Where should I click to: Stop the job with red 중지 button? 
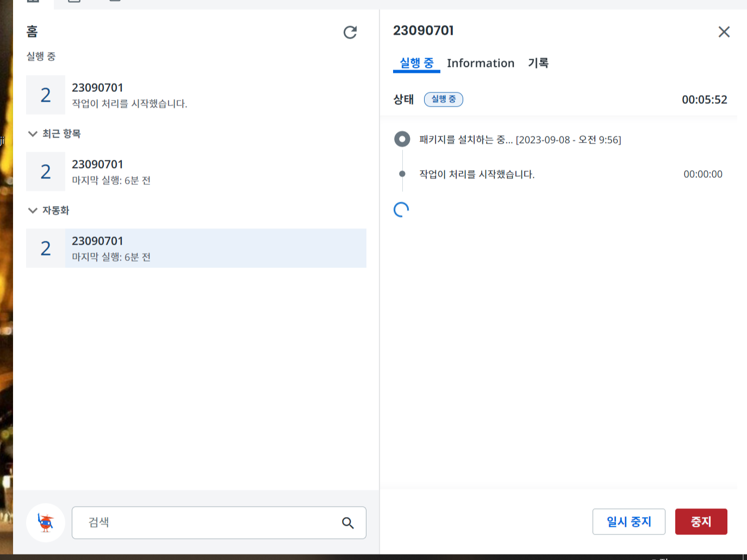click(x=701, y=522)
